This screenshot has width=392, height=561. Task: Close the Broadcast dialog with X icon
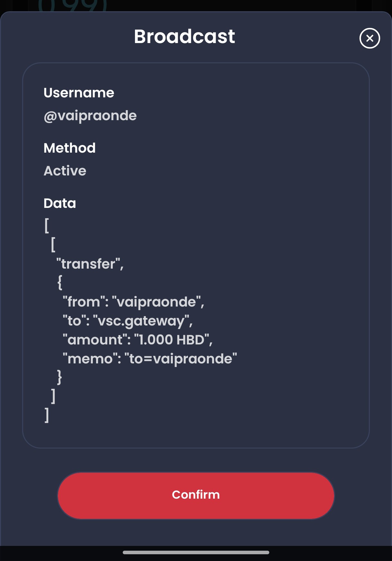coord(370,38)
